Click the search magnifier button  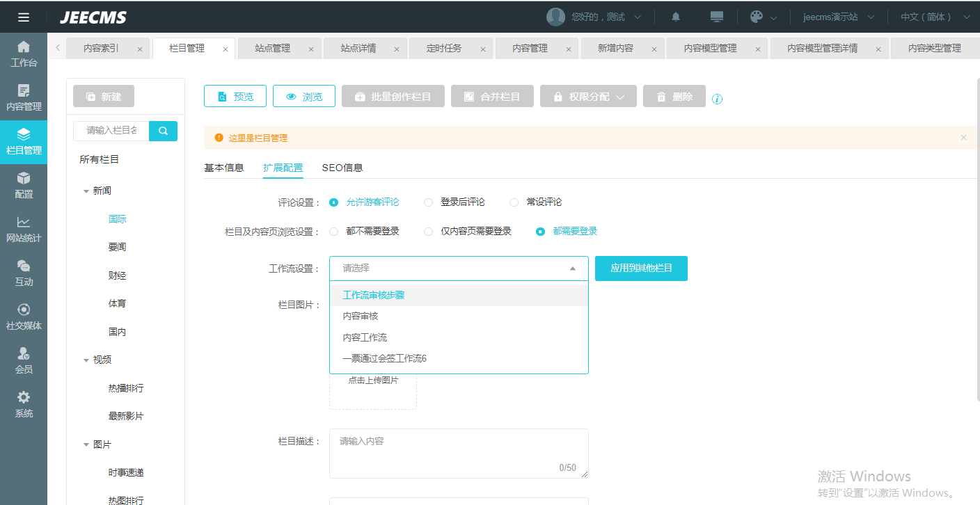pos(163,131)
